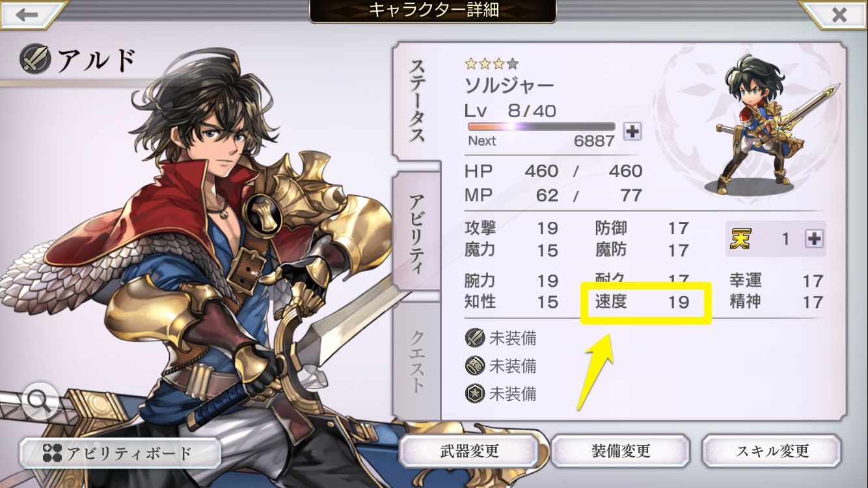Image resolution: width=868 pixels, height=488 pixels.
Task: Tap the plus icon beside experience bar
Action: click(632, 131)
